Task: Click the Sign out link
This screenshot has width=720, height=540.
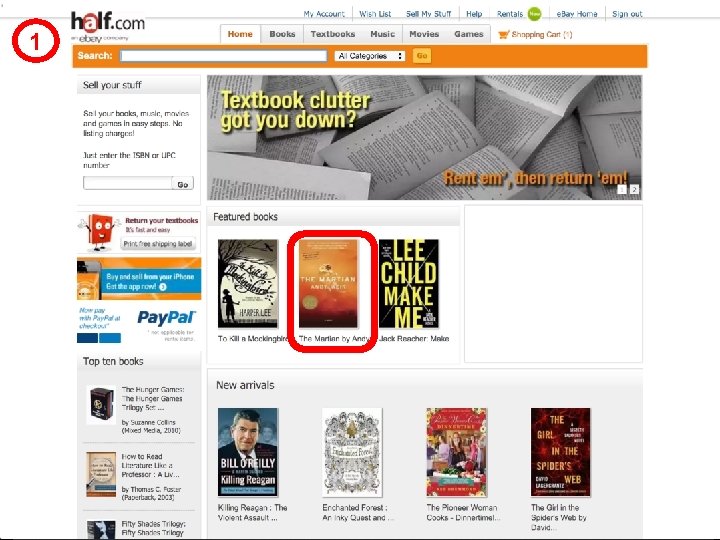Action: [x=627, y=14]
